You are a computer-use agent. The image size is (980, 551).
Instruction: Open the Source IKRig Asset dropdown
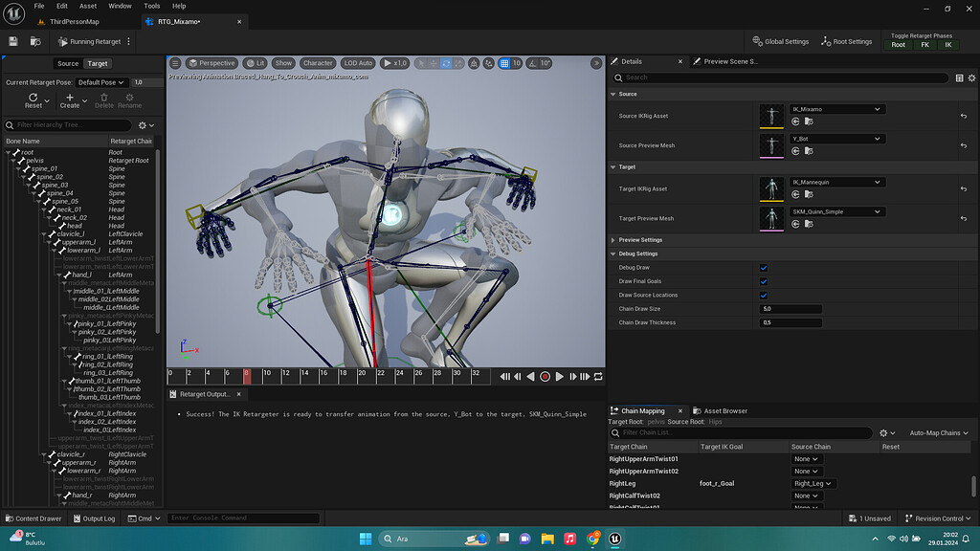[x=836, y=109]
